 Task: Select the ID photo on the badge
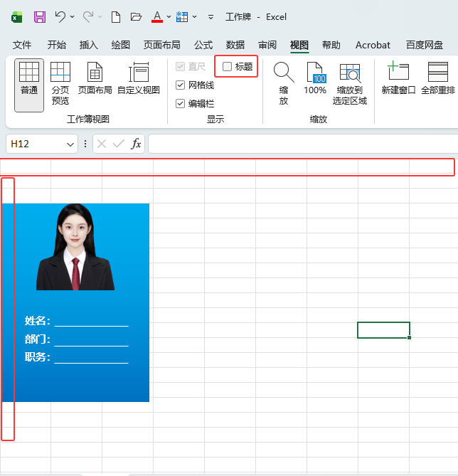pyautogui.click(x=75, y=247)
